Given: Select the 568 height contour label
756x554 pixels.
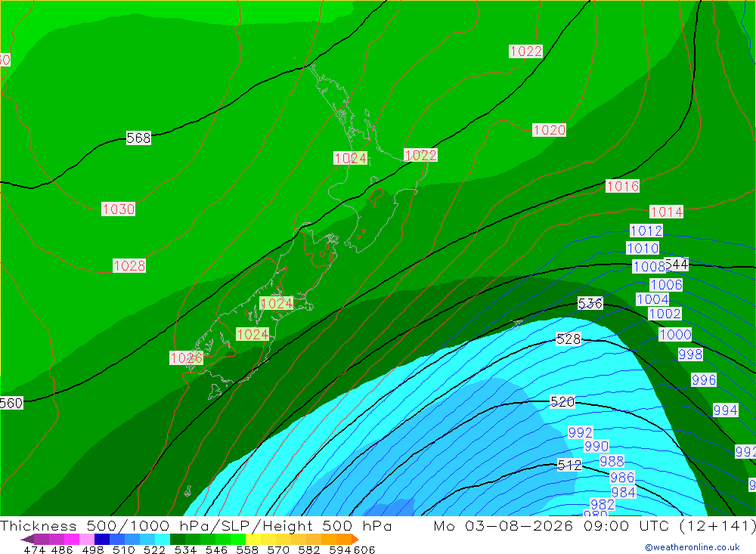Looking at the screenshot, I should [x=138, y=138].
